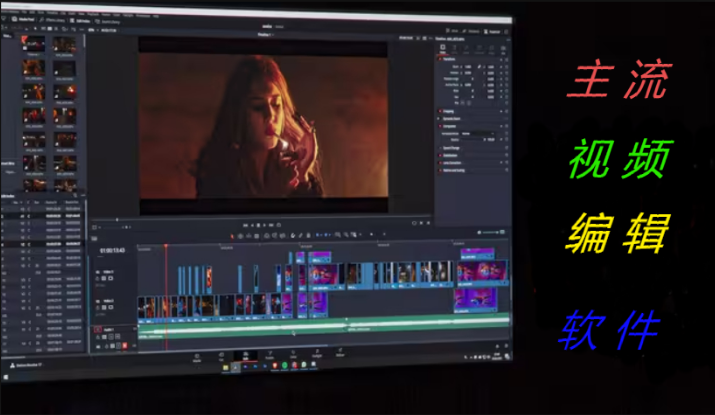Click the Insert Clip icon
Image resolution: width=715 pixels, height=415 pixels.
[267, 236]
